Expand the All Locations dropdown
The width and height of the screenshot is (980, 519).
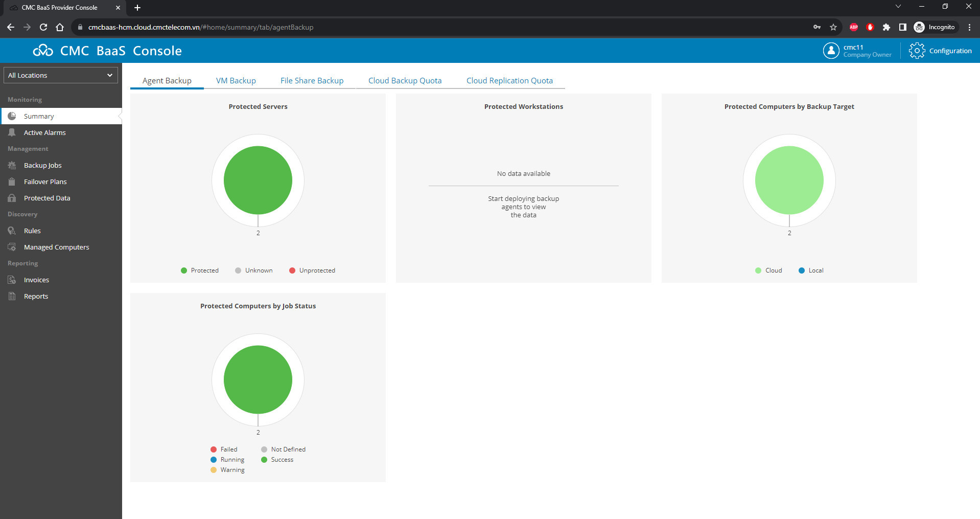pyautogui.click(x=61, y=75)
